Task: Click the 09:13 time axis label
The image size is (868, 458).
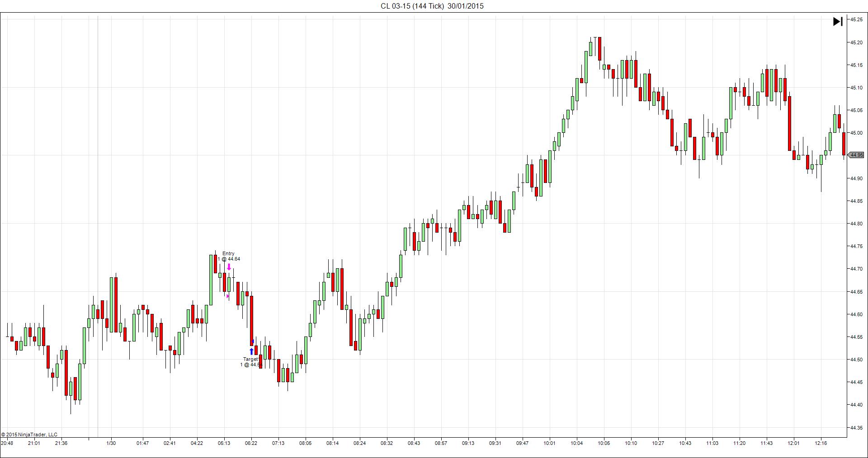Action: tap(468, 443)
